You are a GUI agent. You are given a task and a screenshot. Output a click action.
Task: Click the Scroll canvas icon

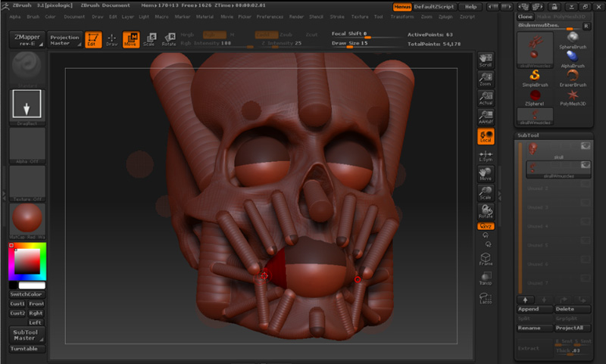point(486,61)
